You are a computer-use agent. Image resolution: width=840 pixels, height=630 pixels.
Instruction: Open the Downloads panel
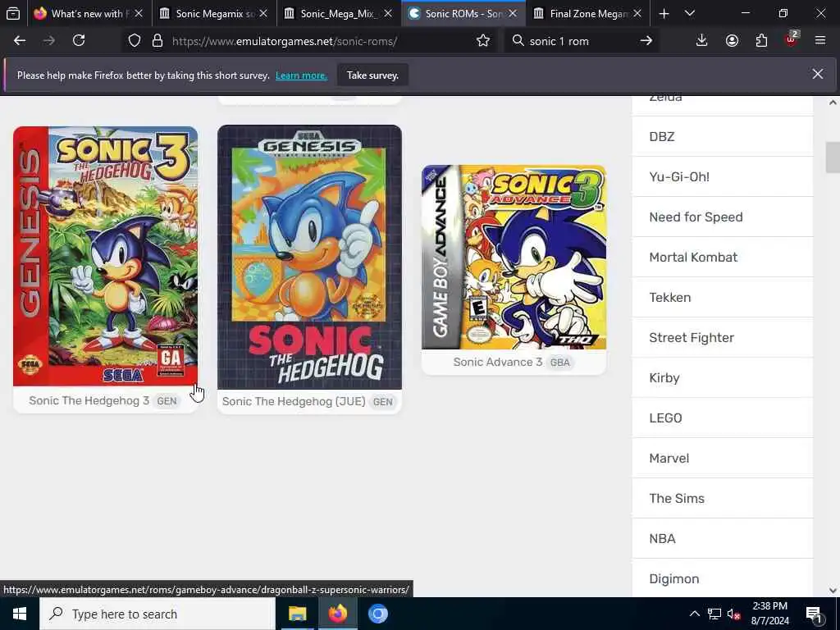click(x=702, y=41)
